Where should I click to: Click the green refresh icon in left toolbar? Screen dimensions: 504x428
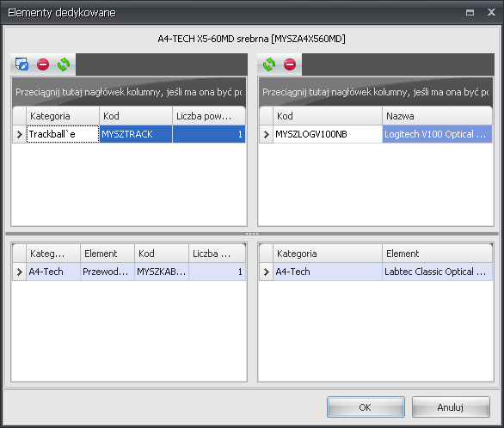(x=64, y=64)
